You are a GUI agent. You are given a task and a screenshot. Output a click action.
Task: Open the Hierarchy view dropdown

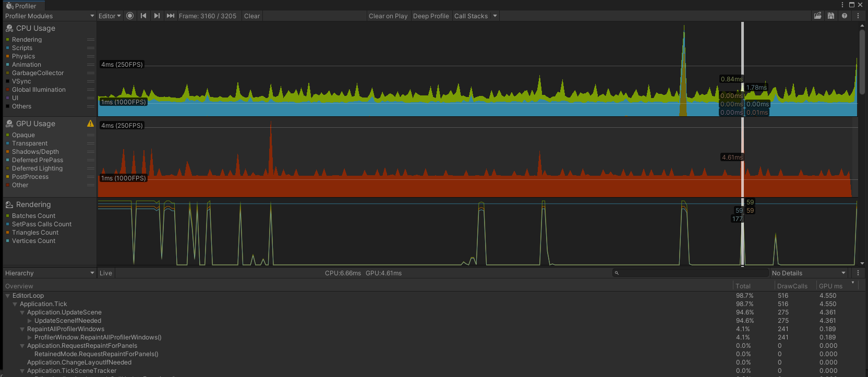tap(50, 273)
